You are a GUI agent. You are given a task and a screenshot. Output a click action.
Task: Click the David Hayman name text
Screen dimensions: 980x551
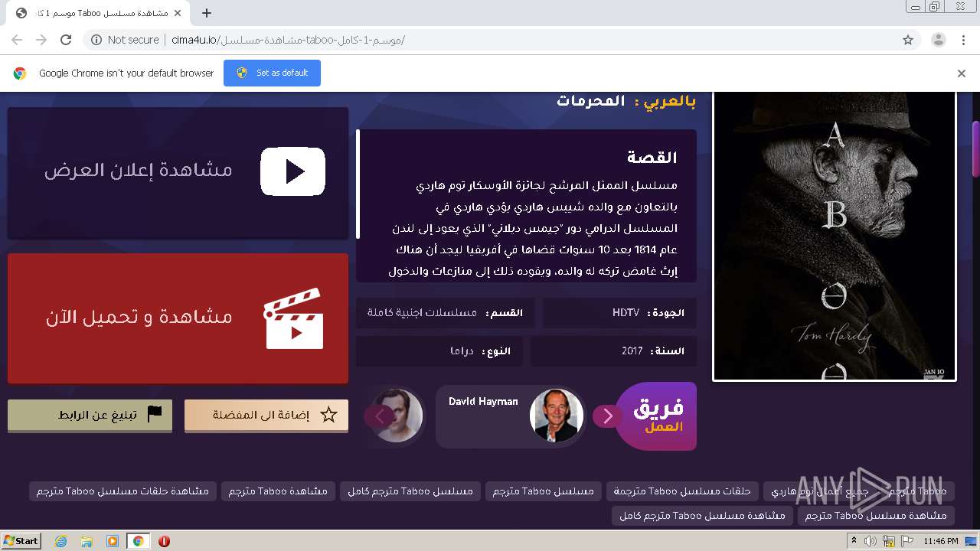coord(483,401)
